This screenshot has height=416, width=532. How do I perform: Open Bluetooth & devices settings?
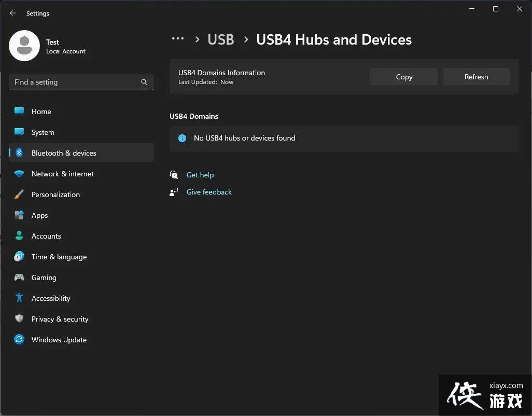pyautogui.click(x=64, y=153)
